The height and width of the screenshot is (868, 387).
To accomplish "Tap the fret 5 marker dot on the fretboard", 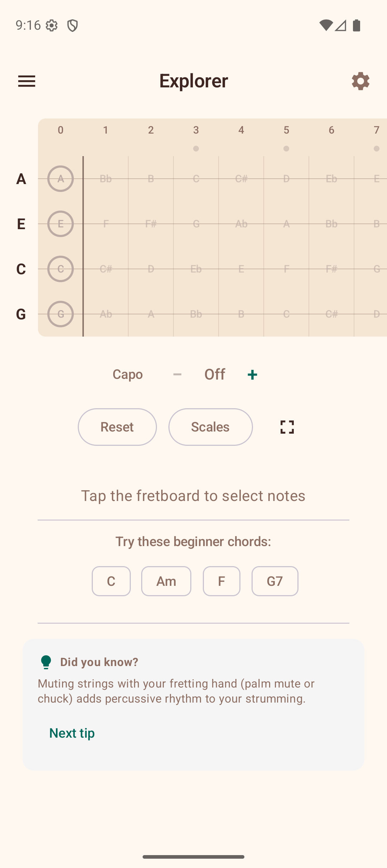I will pos(286,149).
